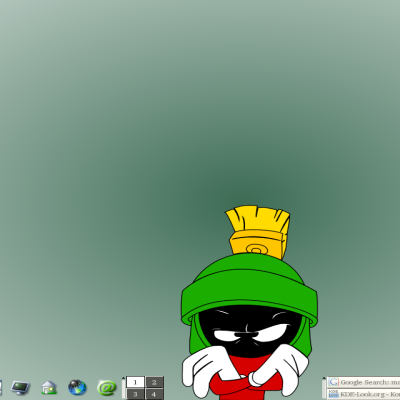Viewport: 400px width, 400px height.
Task: Launch the Konqueror globe web browser
Action: point(77,387)
